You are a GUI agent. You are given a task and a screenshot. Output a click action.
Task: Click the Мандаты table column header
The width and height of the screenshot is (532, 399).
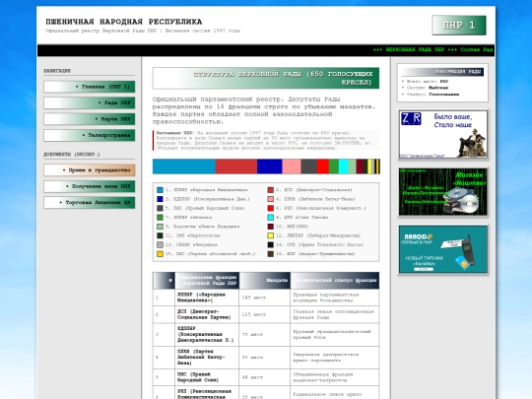point(265,281)
